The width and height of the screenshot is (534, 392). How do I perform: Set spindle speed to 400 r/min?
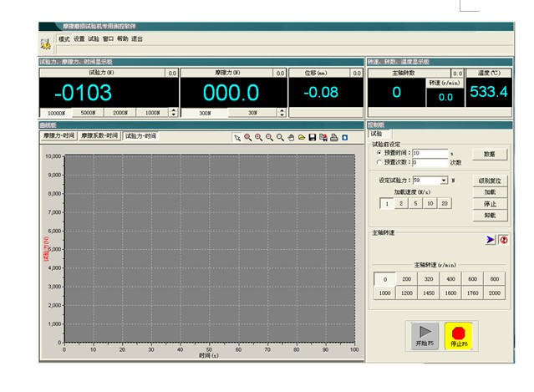(x=450, y=279)
